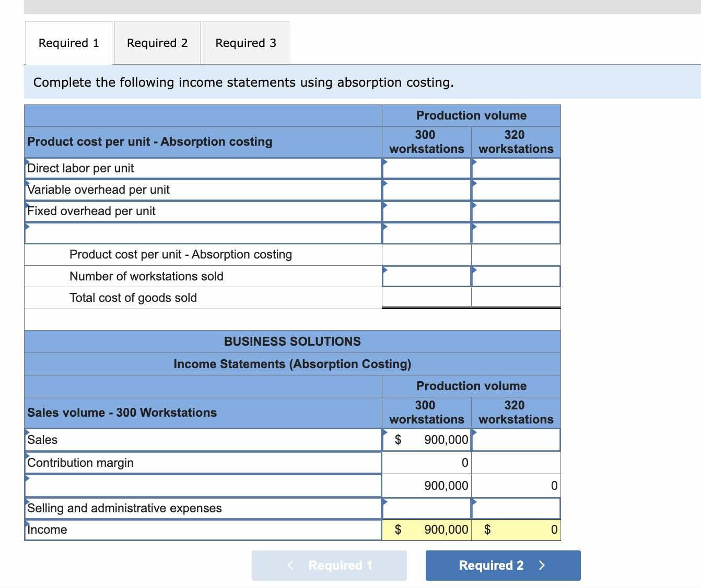701x588 pixels.
Task: Open the Required 3 tab
Action: tap(246, 43)
